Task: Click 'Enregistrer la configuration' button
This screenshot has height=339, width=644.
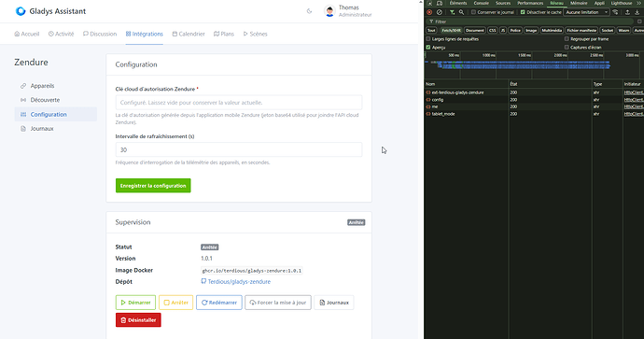Action: coord(153,186)
